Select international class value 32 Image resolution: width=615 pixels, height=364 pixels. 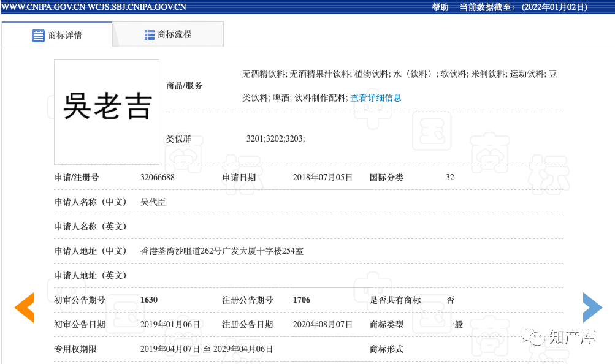(449, 177)
